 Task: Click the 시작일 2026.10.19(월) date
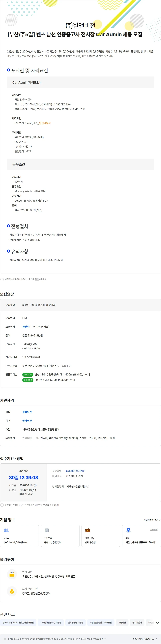[x=28, y=485]
